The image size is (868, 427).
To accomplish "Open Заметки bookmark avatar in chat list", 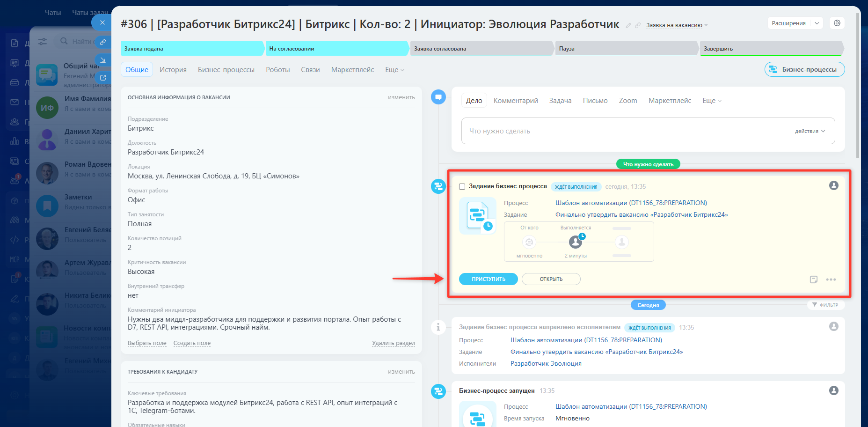I will [x=47, y=206].
